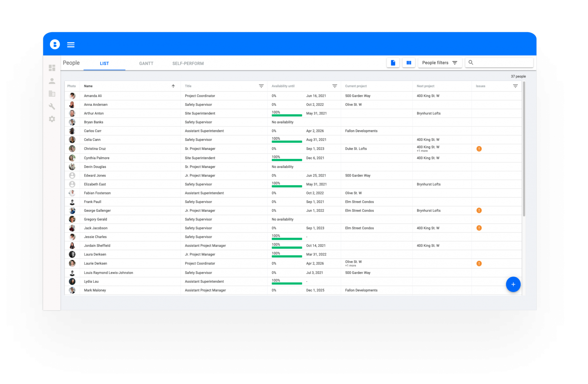Open the Title column filter
The height and width of the screenshot is (384, 588).
261,86
